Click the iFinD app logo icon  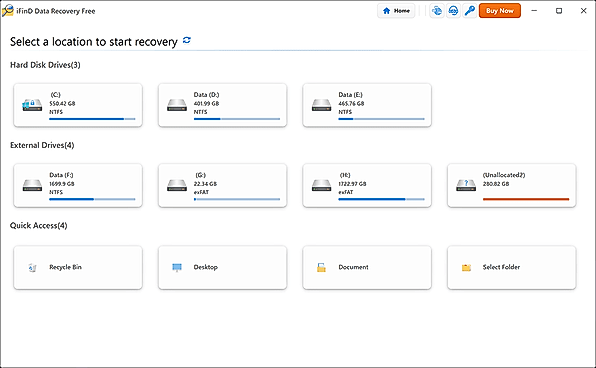pos(8,11)
